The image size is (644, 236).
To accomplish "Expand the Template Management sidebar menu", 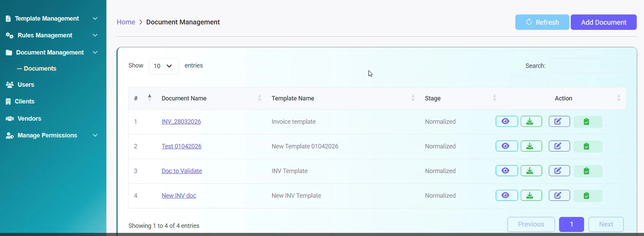I will (x=52, y=18).
